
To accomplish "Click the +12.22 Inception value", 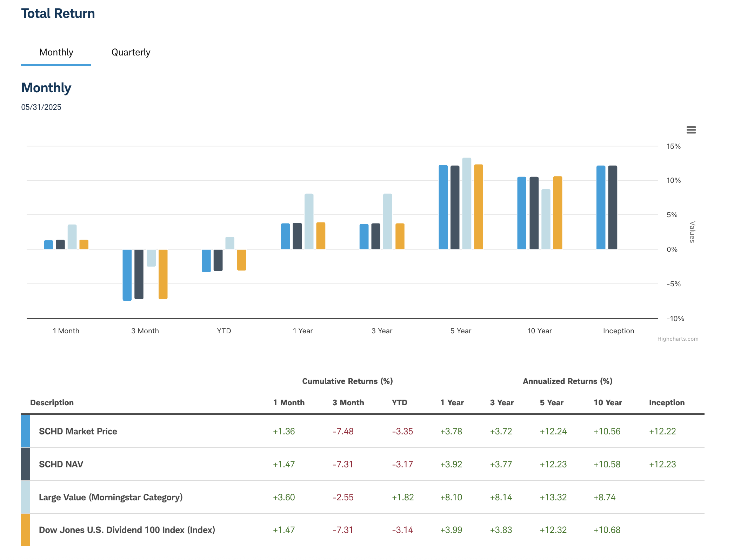I will click(662, 431).
